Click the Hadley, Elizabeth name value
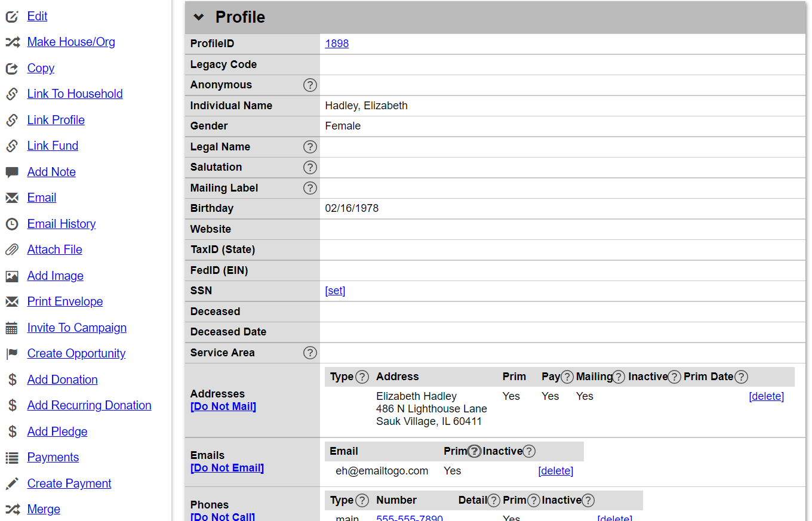 (x=367, y=106)
